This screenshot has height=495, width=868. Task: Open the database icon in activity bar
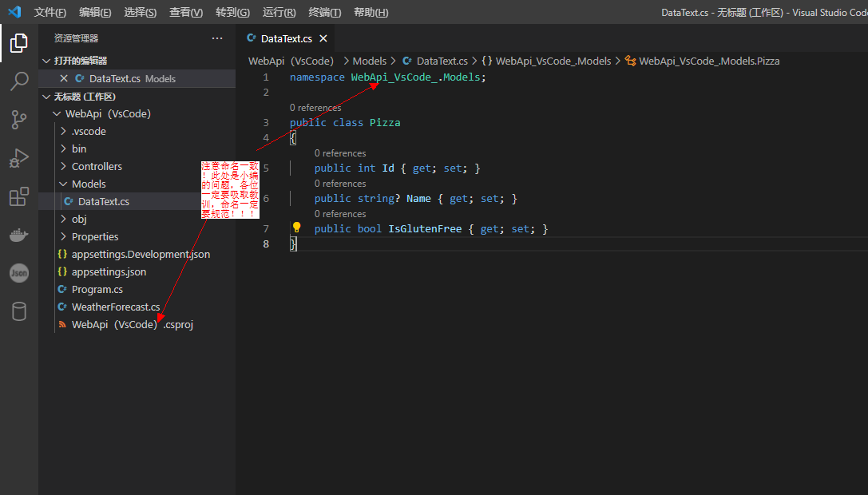(18, 311)
